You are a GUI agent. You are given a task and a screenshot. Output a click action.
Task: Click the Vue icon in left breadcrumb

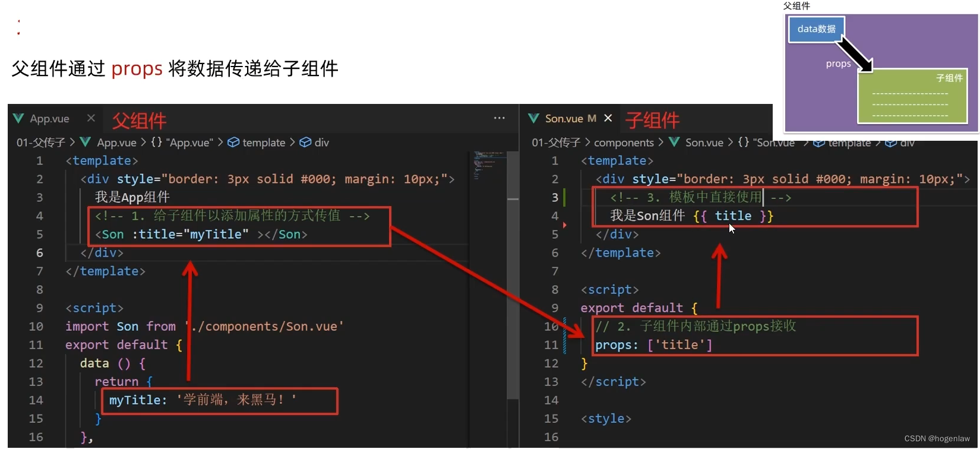click(x=86, y=142)
